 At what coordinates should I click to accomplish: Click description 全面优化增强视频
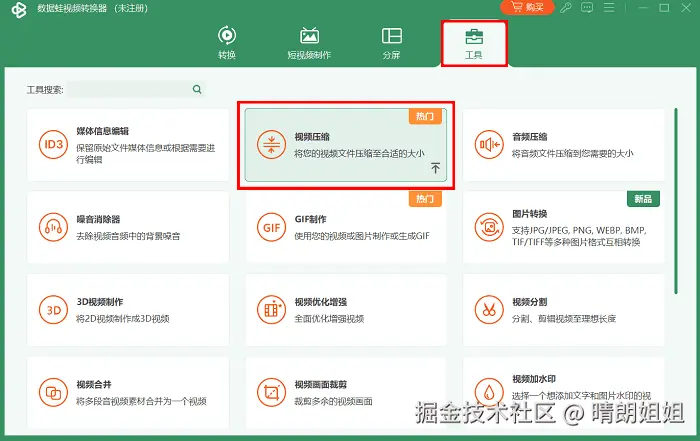[329, 319]
